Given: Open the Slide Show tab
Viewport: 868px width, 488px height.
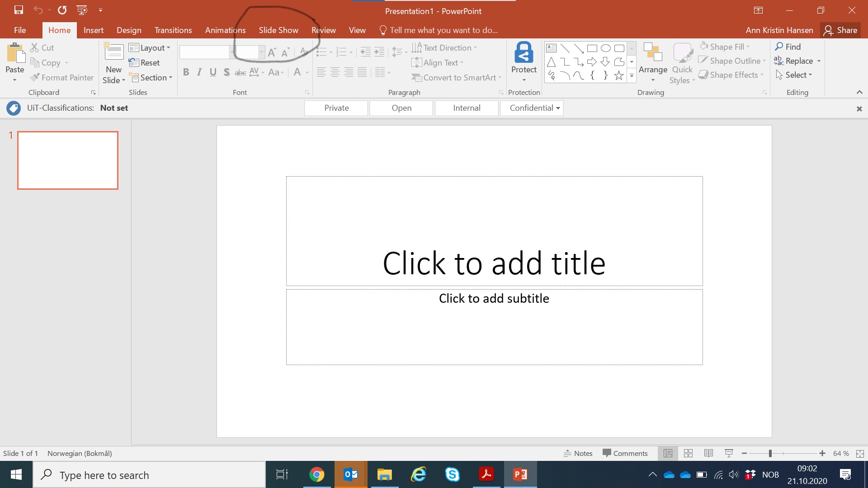Looking at the screenshot, I should 278,30.
